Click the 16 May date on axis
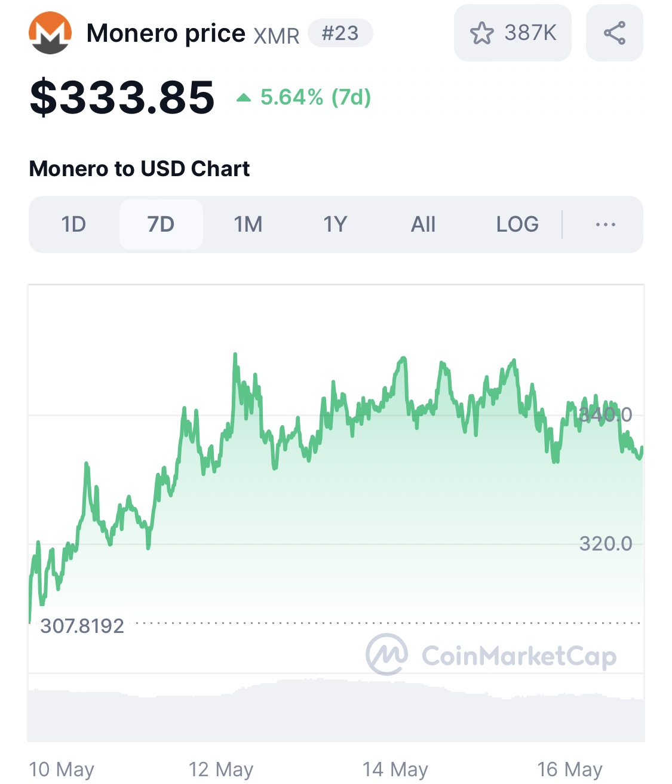The width and height of the screenshot is (672, 784). 570,769
